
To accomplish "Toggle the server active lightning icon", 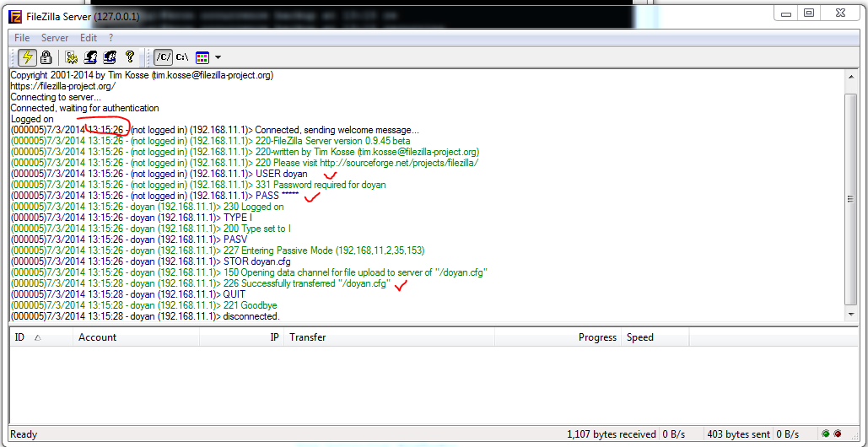I will tap(26, 57).
